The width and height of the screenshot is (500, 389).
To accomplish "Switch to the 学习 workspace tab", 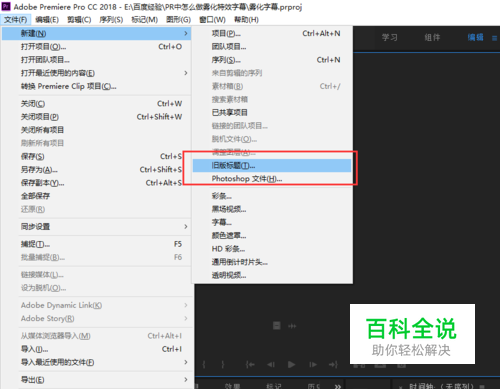I will [x=390, y=37].
